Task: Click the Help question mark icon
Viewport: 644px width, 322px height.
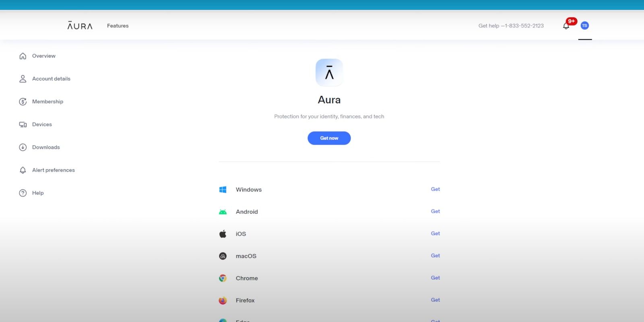Action: (23, 193)
